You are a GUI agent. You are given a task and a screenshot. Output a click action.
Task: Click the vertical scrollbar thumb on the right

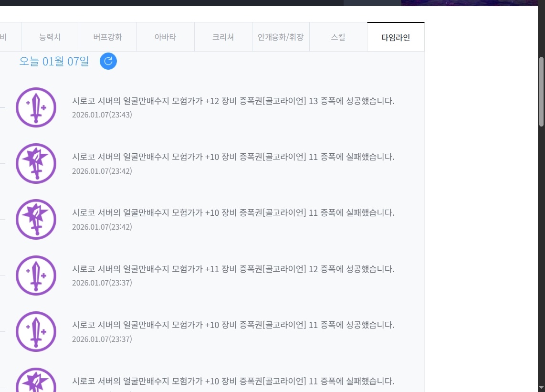541,92
